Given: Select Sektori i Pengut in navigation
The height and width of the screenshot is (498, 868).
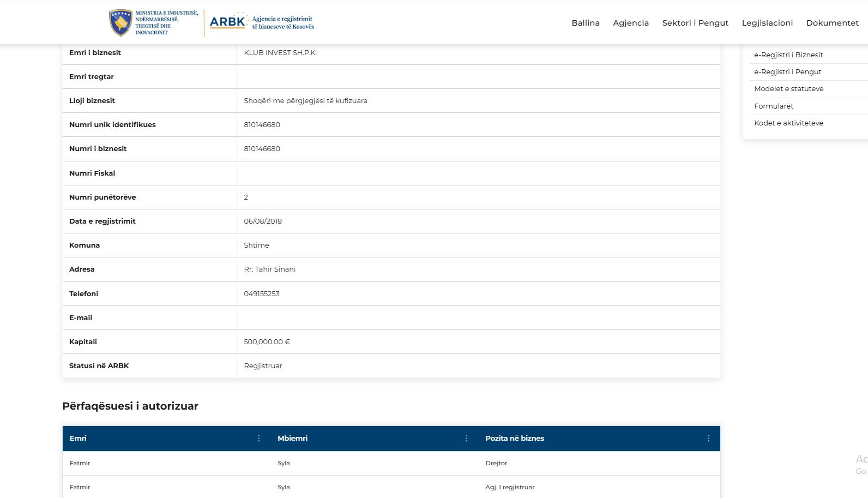Looking at the screenshot, I should click(695, 23).
